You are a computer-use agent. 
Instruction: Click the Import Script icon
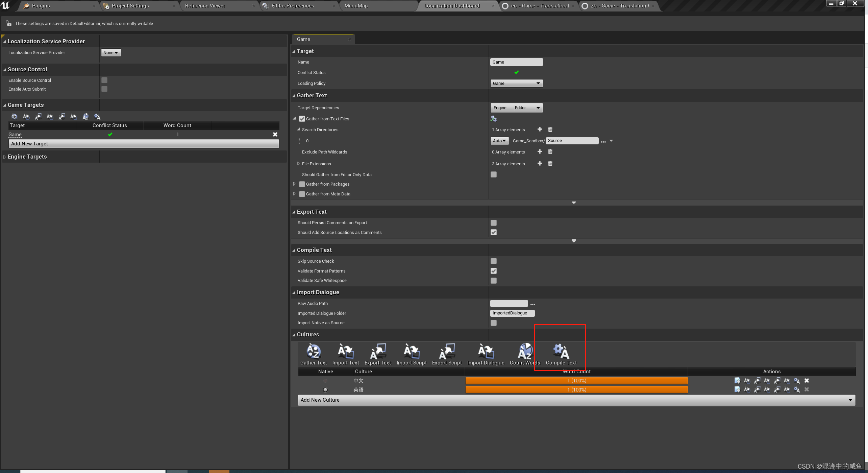411,352
